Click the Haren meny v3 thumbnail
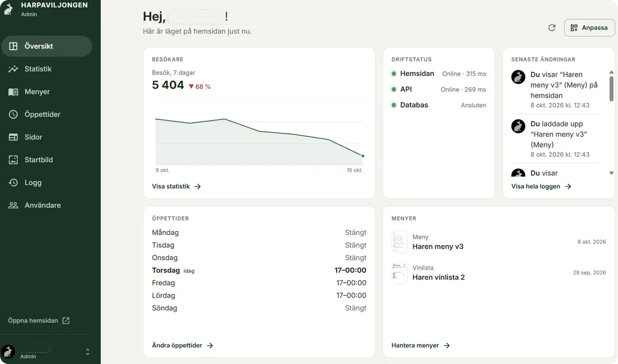This screenshot has height=364, width=618. (399, 242)
